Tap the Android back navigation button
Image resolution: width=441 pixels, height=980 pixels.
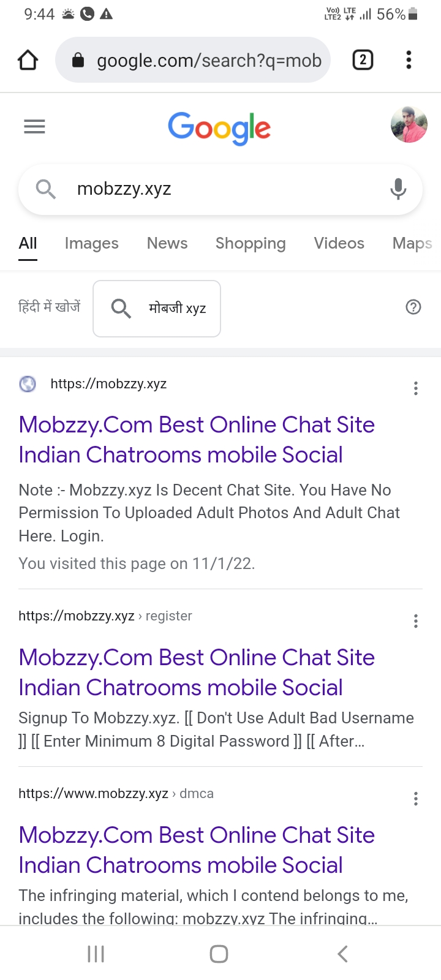point(343,954)
